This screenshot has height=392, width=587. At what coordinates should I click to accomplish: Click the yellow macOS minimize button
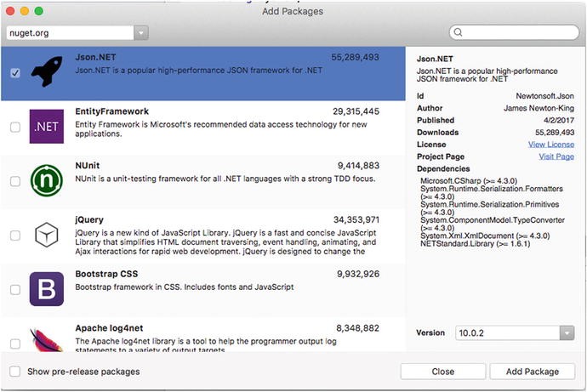click(25, 11)
